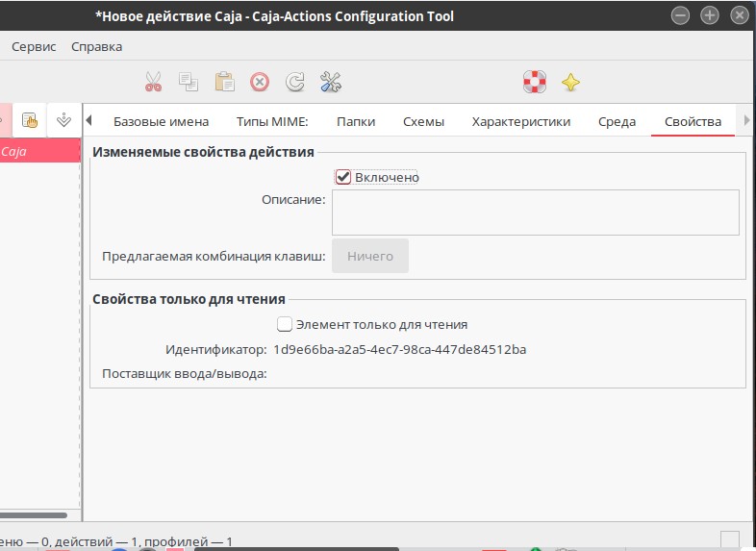The height and width of the screenshot is (551, 756).
Task: Delete the item with the red X icon
Action: [260, 82]
